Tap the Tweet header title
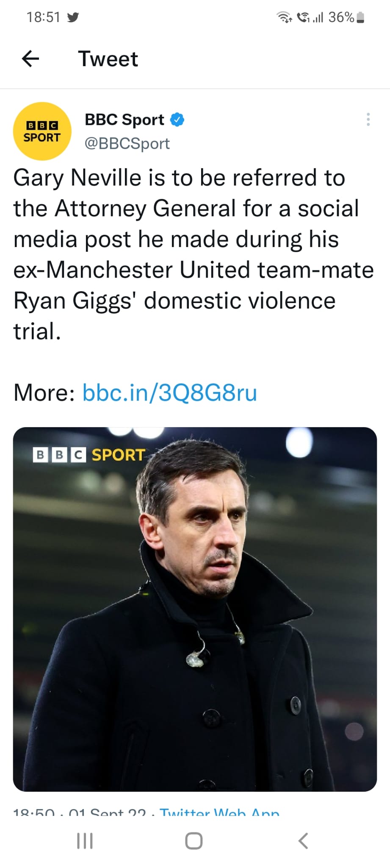 point(108,58)
